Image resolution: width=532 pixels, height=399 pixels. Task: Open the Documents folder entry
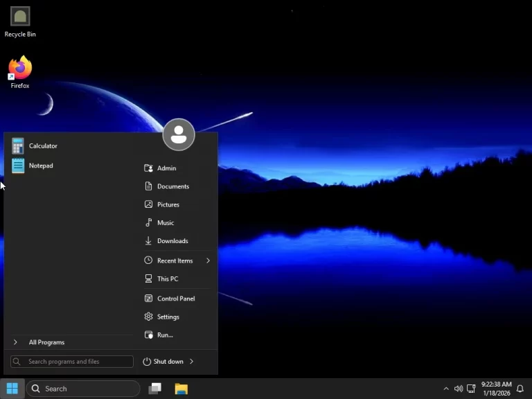[172, 186]
